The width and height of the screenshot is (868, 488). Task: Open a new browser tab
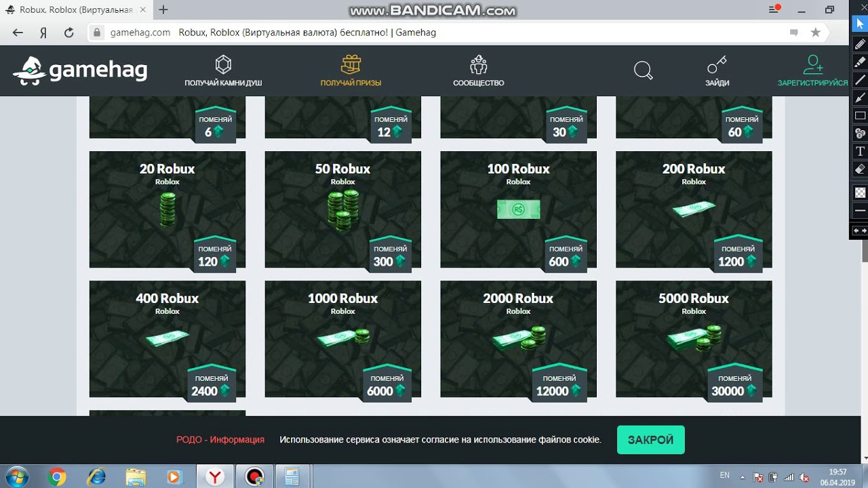[x=163, y=10]
